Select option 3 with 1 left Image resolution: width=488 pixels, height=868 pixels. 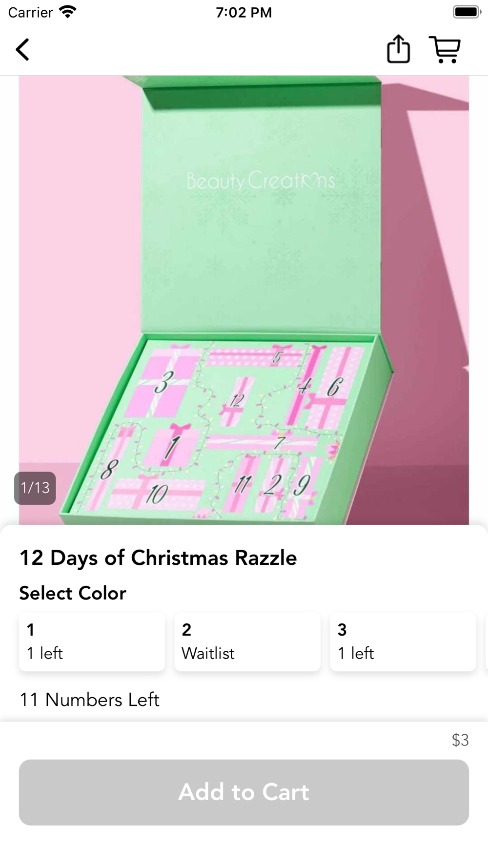[403, 641]
